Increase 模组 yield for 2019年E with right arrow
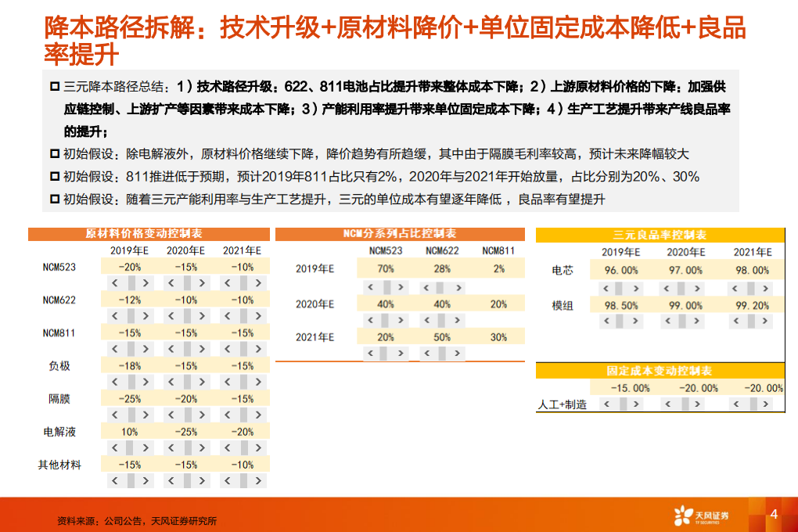The image size is (798, 532). (x=635, y=322)
